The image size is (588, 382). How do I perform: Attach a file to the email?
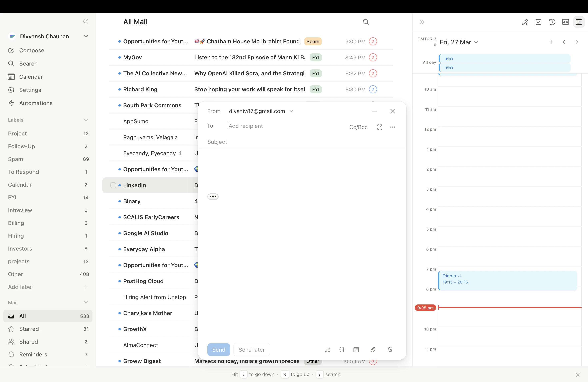(373, 350)
